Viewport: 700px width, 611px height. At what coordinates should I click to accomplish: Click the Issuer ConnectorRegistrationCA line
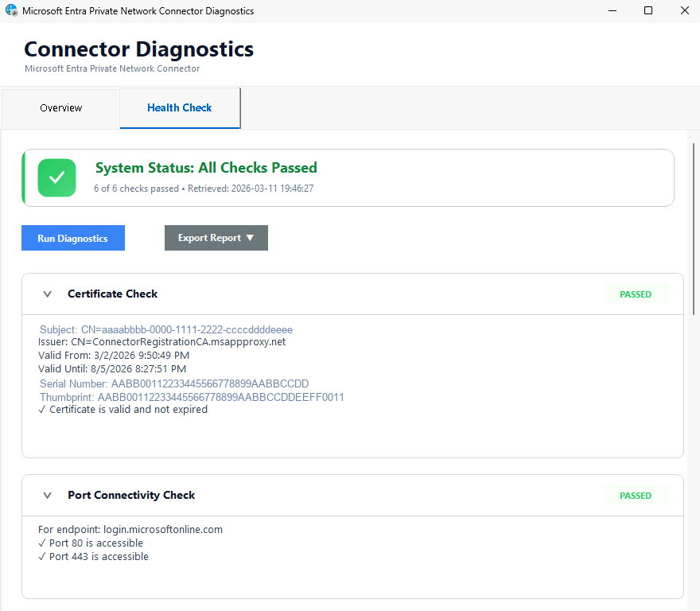[161, 342]
